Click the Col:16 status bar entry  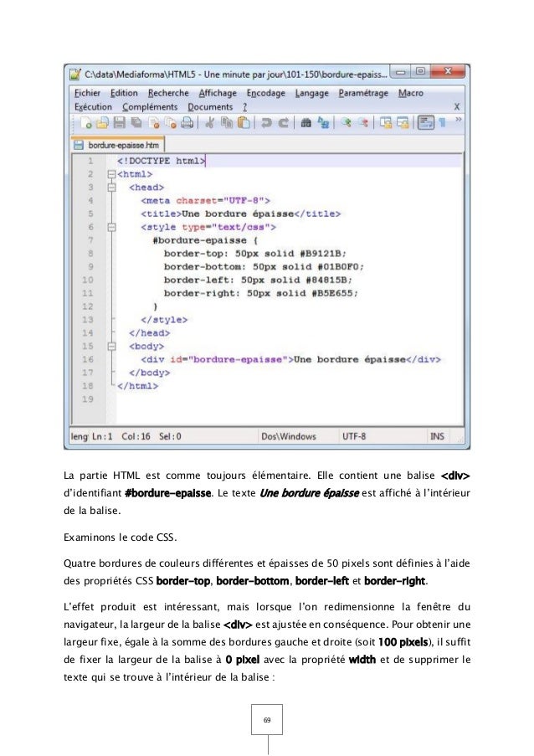tap(136, 436)
